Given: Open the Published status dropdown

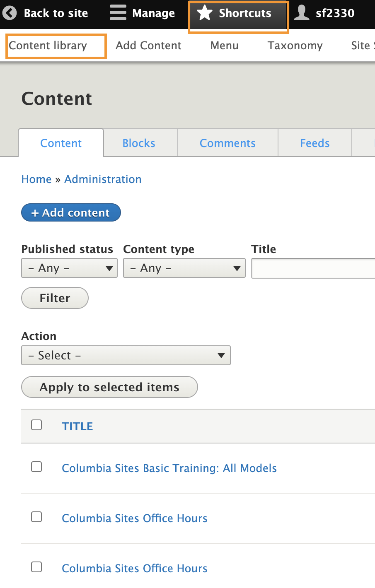Looking at the screenshot, I should pyautogui.click(x=69, y=268).
